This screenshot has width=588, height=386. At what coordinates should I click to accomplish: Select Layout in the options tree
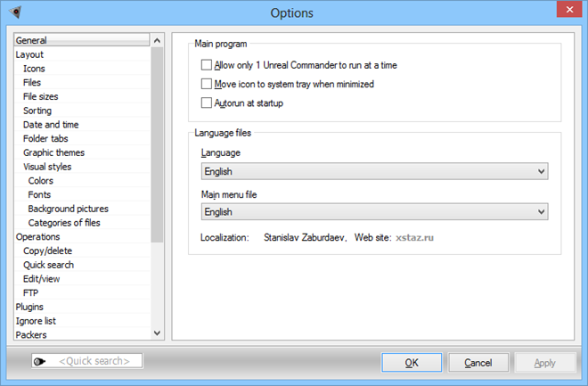tap(82, 54)
